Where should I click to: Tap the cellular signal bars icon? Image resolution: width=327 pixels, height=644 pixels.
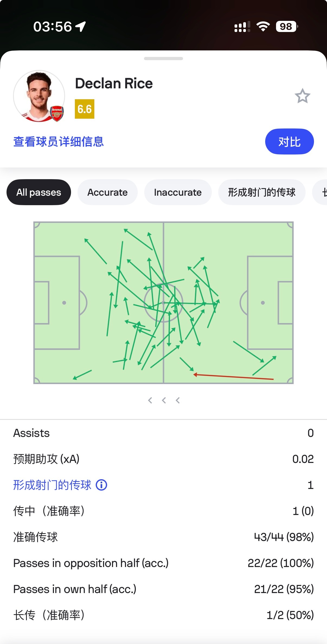242,27
